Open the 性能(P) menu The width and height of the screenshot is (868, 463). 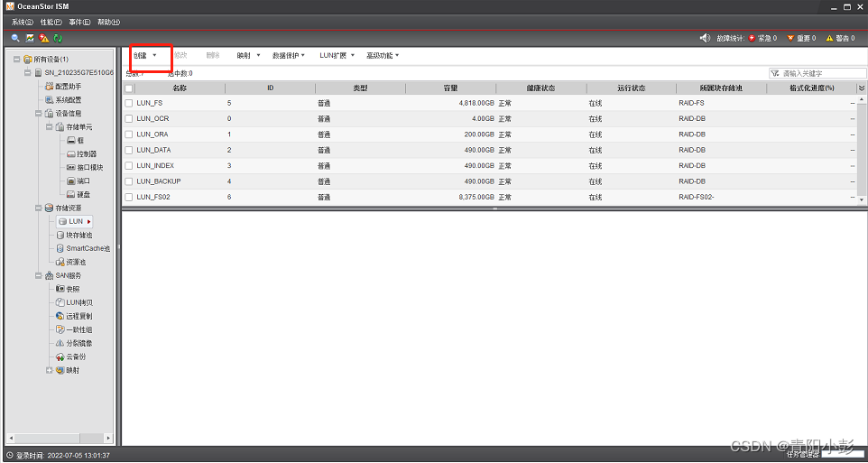click(51, 23)
